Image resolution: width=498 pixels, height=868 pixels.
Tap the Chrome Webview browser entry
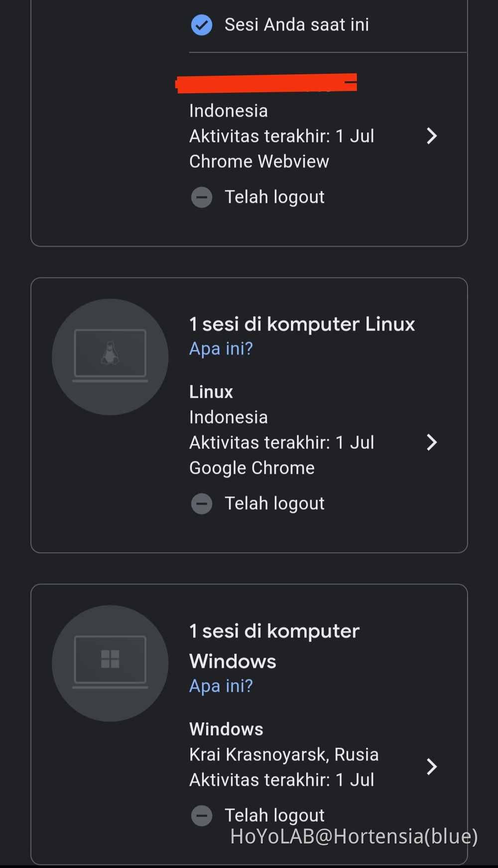tap(259, 161)
